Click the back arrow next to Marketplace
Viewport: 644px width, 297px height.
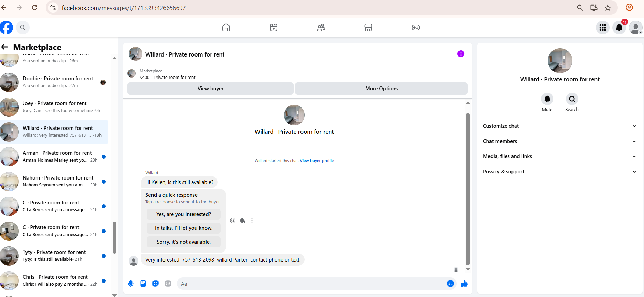pyautogui.click(x=5, y=47)
